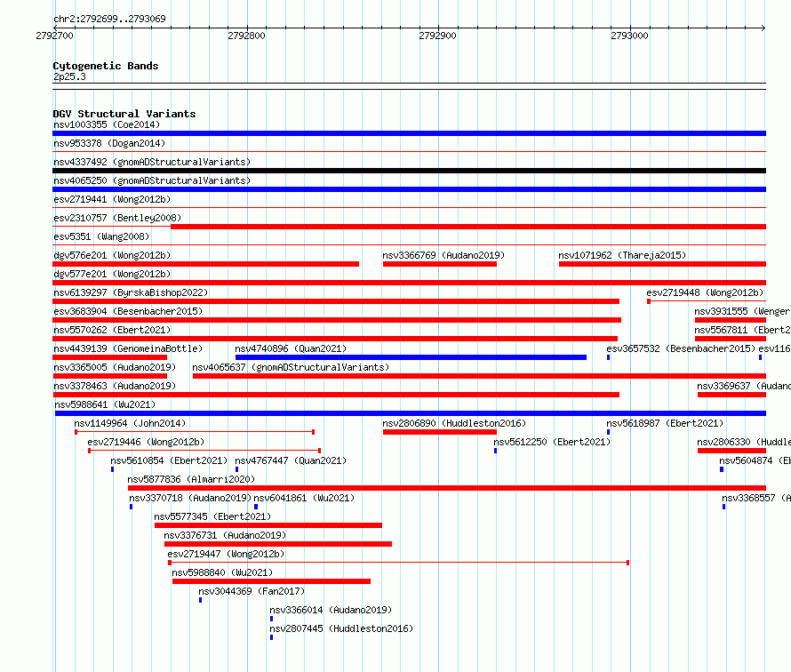This screenshot has width=791, height=672.
Task: Open the nsv3365005 (Audano2019) label
Action: 115,367
